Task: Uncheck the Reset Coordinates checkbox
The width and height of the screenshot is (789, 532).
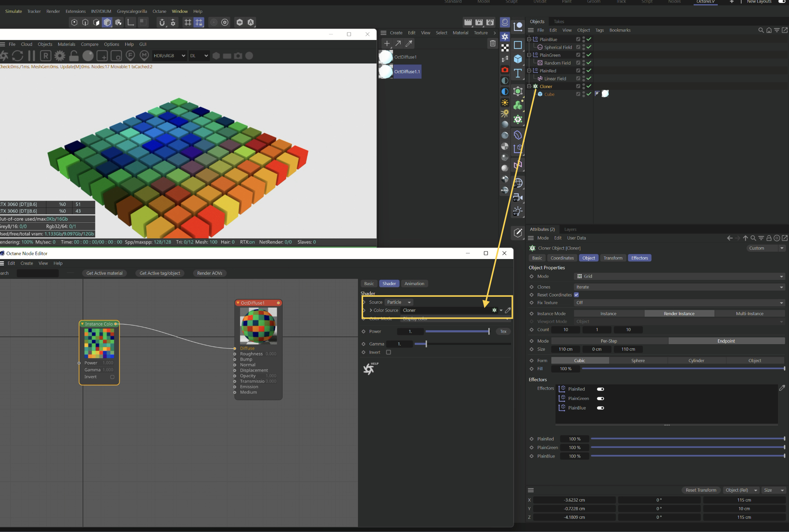Action: (576, 295)
